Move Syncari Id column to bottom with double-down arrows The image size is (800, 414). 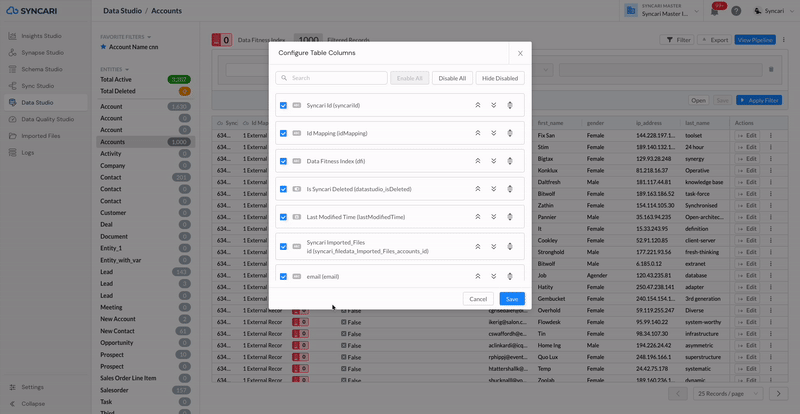tap(493, 105)
